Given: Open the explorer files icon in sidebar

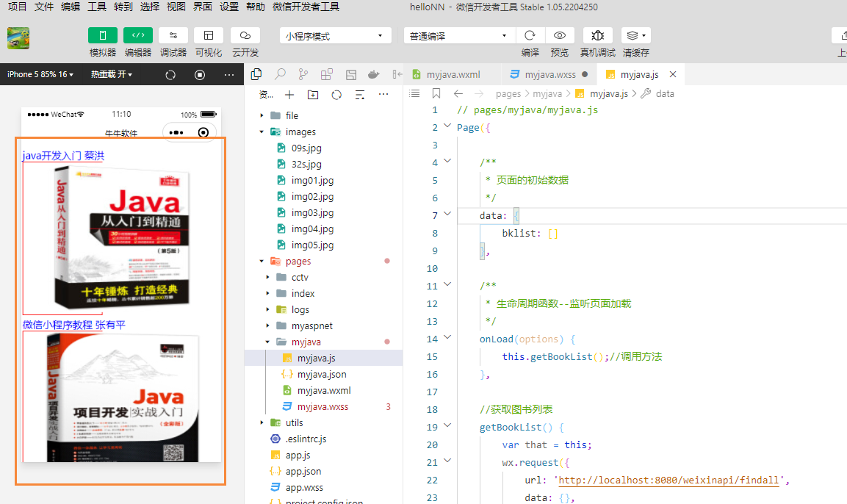Looking at the screenshot, I should [256, 74].
